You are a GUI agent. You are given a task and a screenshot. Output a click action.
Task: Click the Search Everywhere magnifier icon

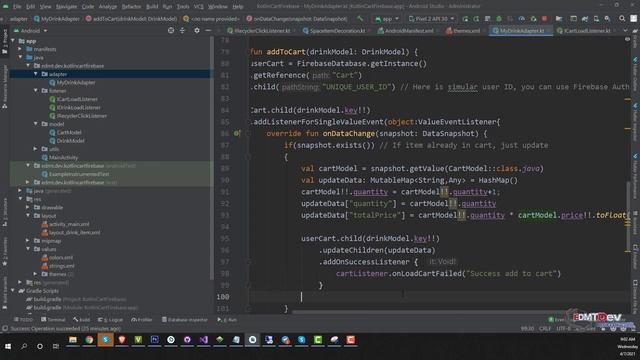622,19
